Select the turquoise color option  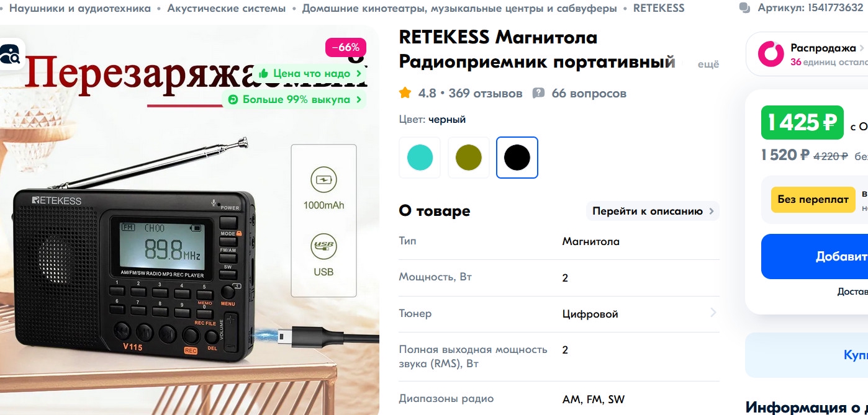tap(420, 158)
